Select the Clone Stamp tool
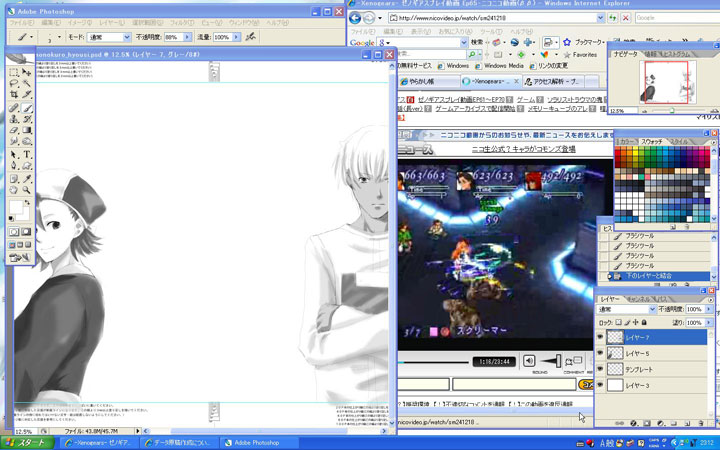 coord(14,119)
